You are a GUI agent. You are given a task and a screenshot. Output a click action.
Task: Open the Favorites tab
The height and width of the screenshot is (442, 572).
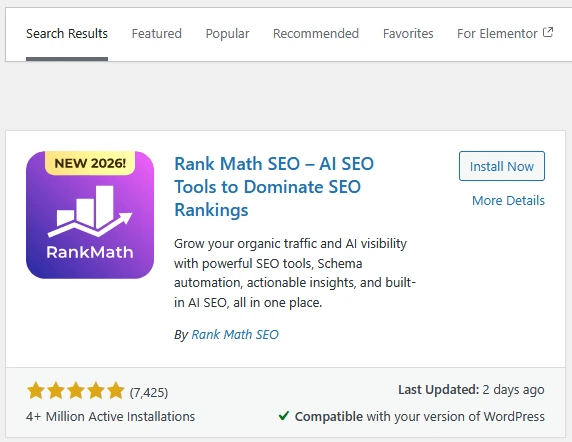tap(408, 34)
